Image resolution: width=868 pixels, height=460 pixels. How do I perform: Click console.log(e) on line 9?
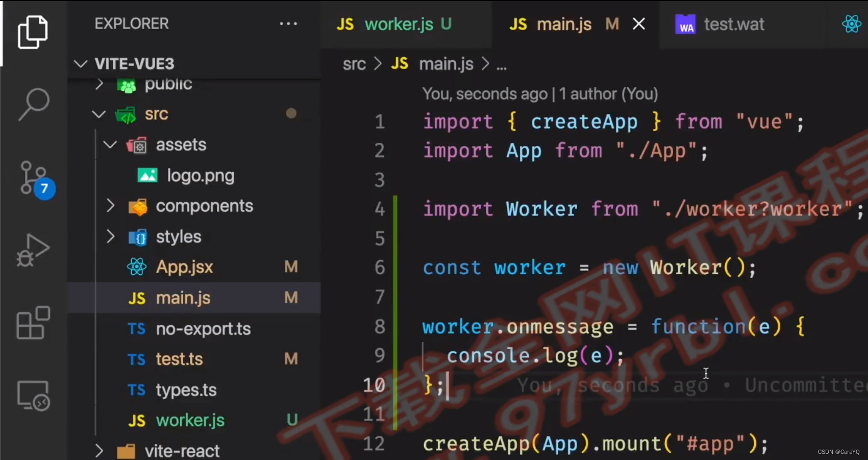530,356
